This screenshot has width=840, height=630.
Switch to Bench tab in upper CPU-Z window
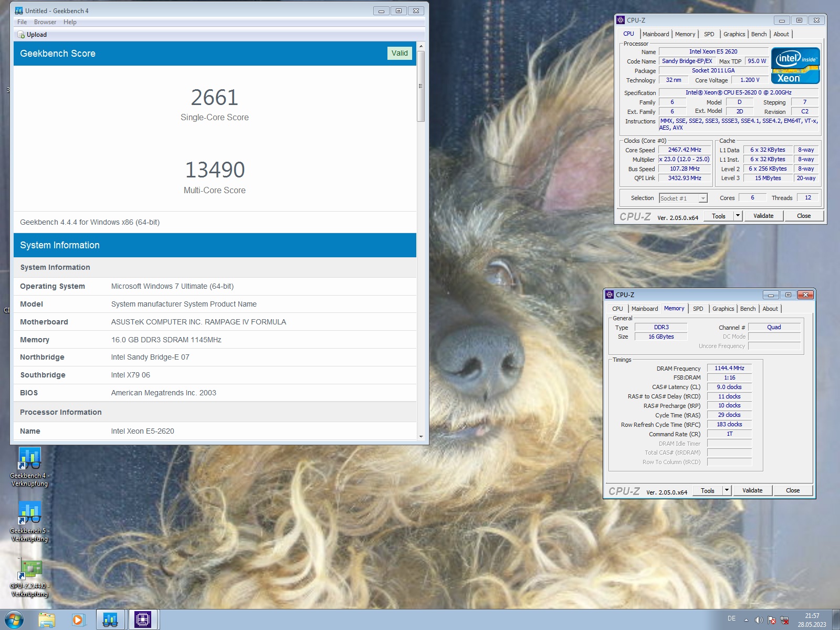pyautogui.click(x=759, y=34)
